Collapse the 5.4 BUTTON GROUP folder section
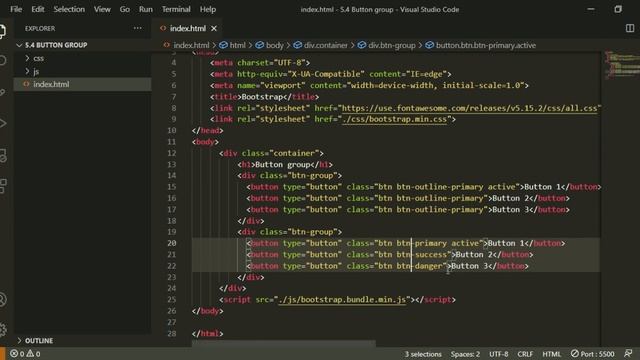 point(56,45)
